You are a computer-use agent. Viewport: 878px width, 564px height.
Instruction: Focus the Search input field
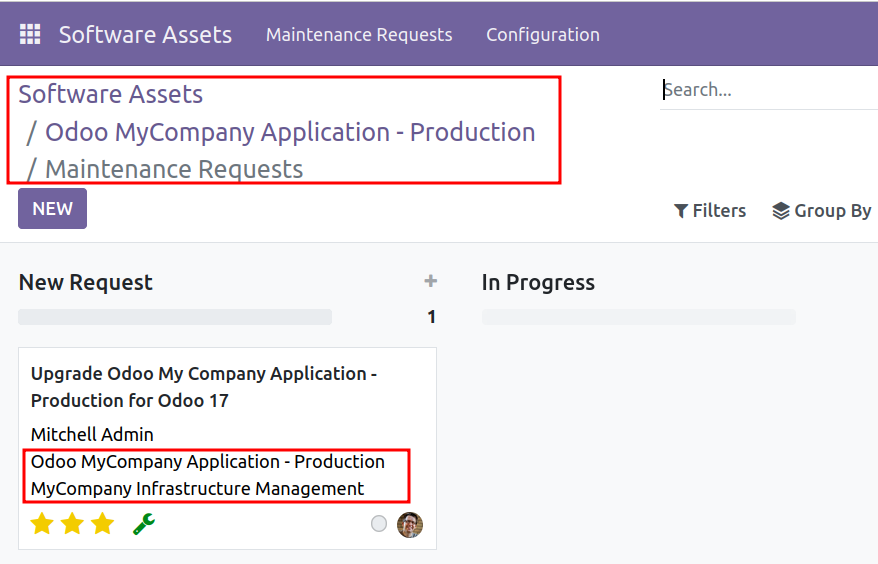click(x=769, y=90)
